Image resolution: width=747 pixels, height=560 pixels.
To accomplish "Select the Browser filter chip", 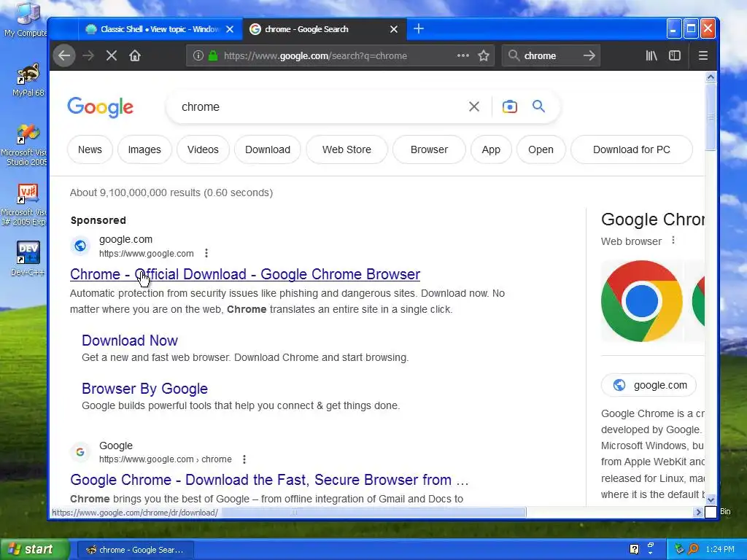I will click(x=429, y=149).
